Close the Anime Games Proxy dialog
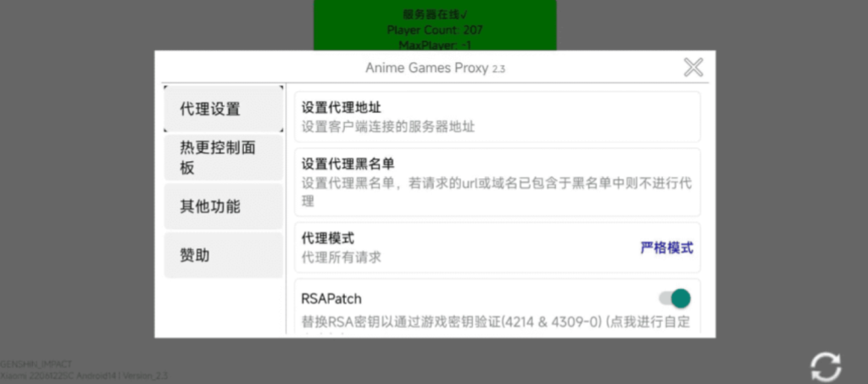Image resolution: width=868 pixels, height=384 pixels. 693,68
